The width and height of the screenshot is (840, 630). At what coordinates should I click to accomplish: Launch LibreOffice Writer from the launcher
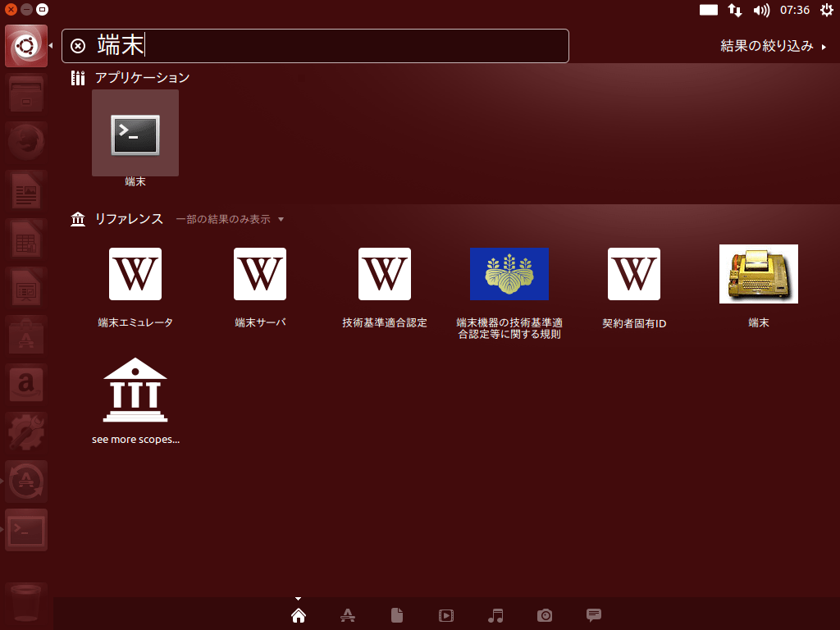click(25, 189)
